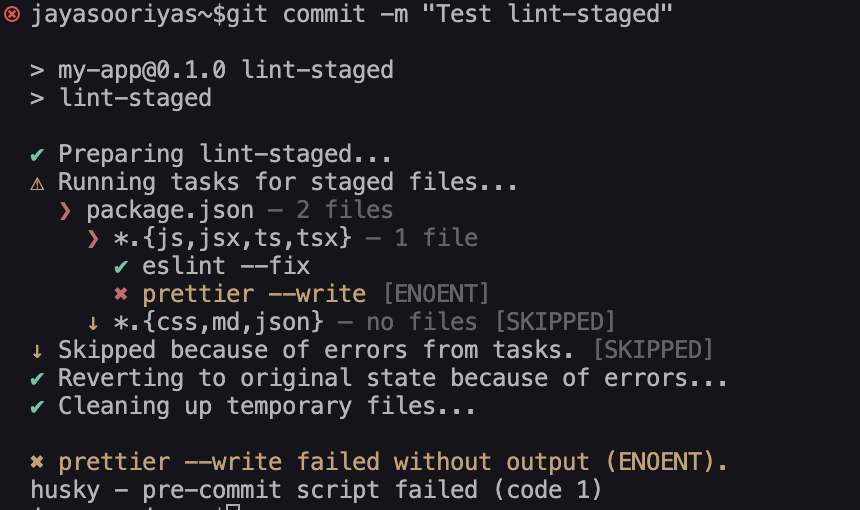
Task: Click the red chevron beside package.json
Action: 65,211
